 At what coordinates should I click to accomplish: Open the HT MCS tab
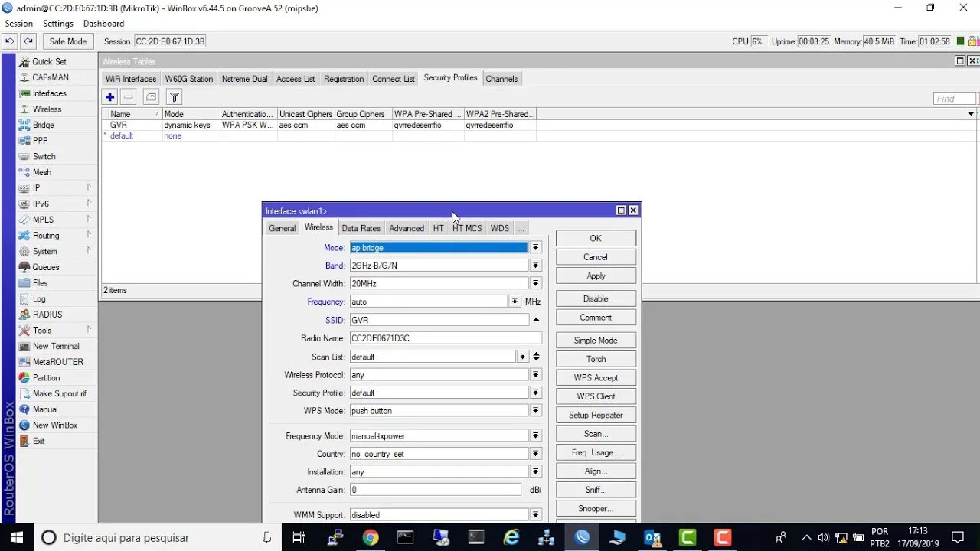(x=467, y=228)
